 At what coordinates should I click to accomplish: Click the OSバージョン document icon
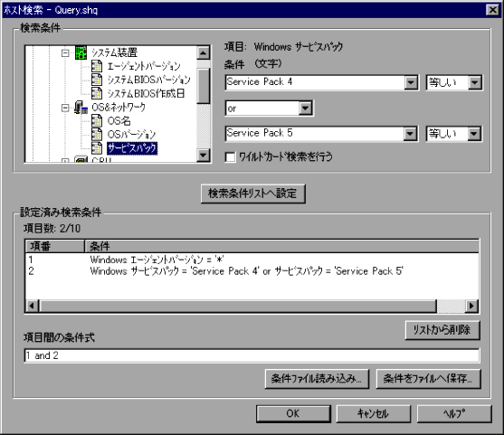click(97, 134)
